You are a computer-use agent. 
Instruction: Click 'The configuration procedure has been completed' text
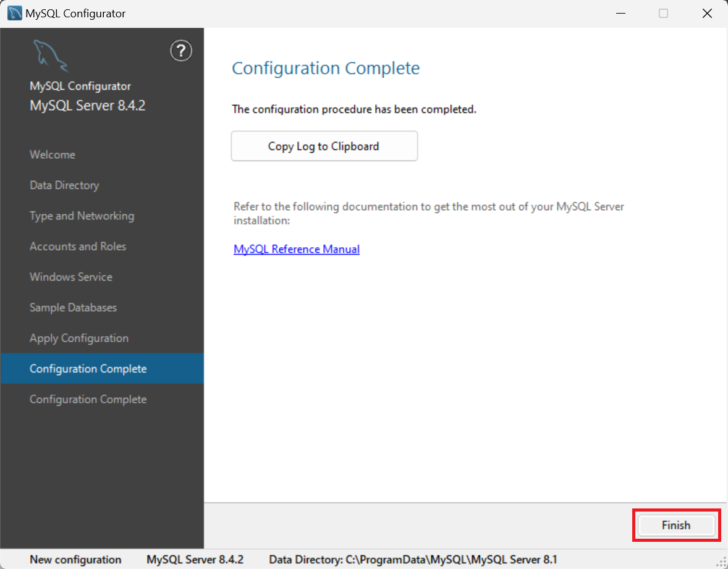354,109
